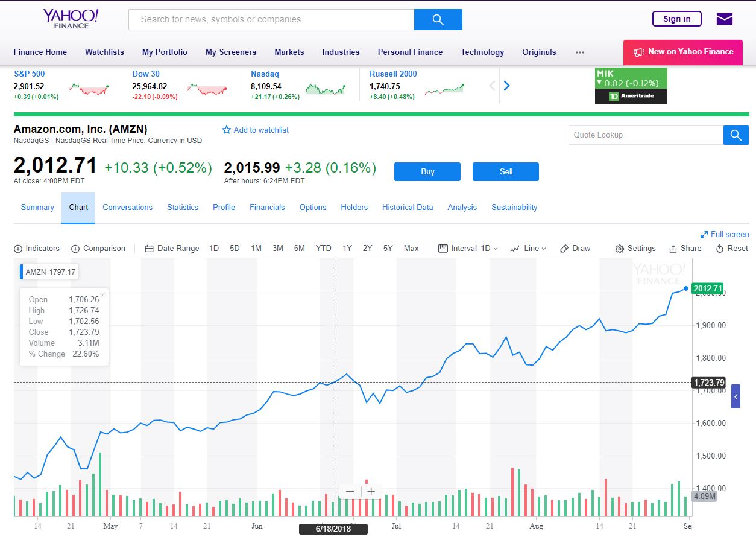Open the Profile tab

pyautogui.click(x=224, y=208)
